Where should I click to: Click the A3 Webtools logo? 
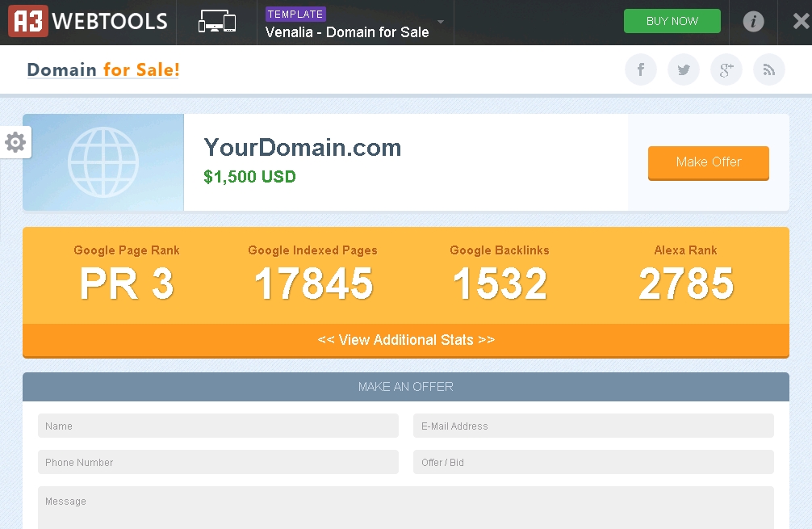tap(88, 22)
